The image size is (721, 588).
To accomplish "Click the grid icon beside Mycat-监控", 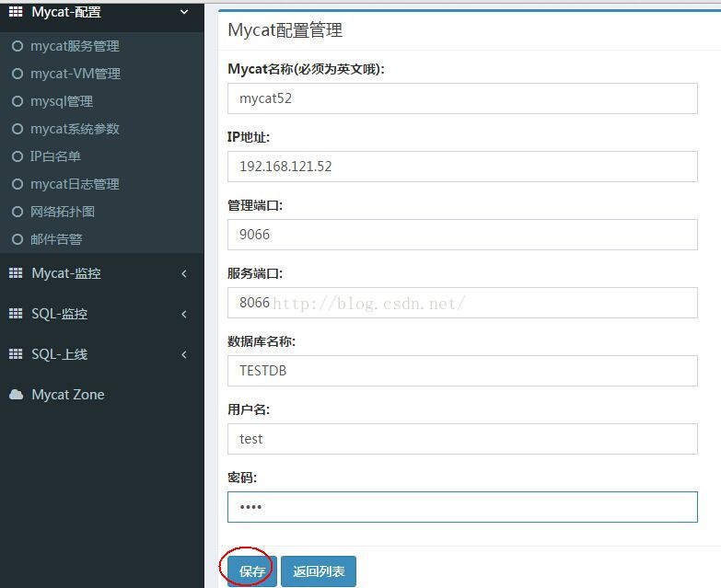I will click(16, 273).
